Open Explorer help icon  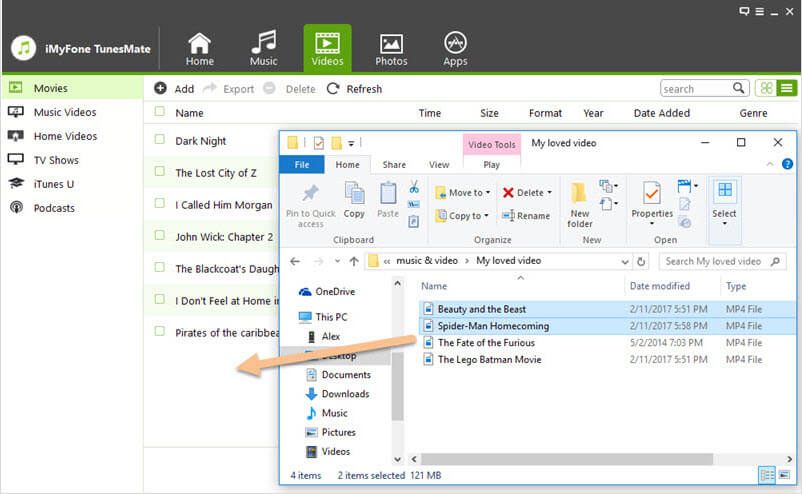[x=787, y=164]
